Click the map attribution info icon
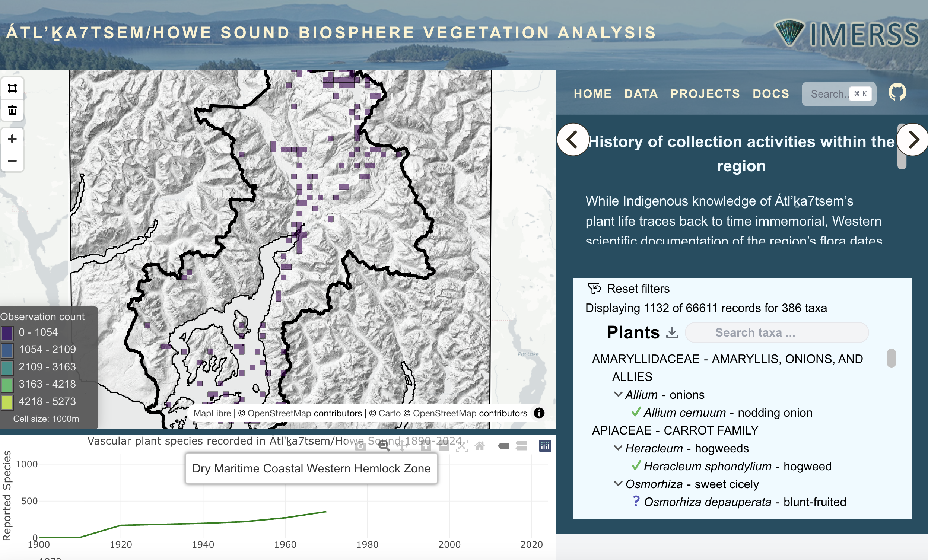Image resolution: width=928 pixels, height=560 pixels. (x=539, y=413)
